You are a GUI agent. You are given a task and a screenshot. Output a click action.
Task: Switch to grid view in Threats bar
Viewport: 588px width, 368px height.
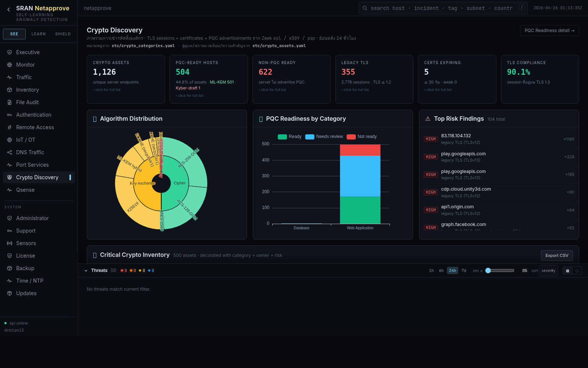pyautogui.click(x=567, y=270)
